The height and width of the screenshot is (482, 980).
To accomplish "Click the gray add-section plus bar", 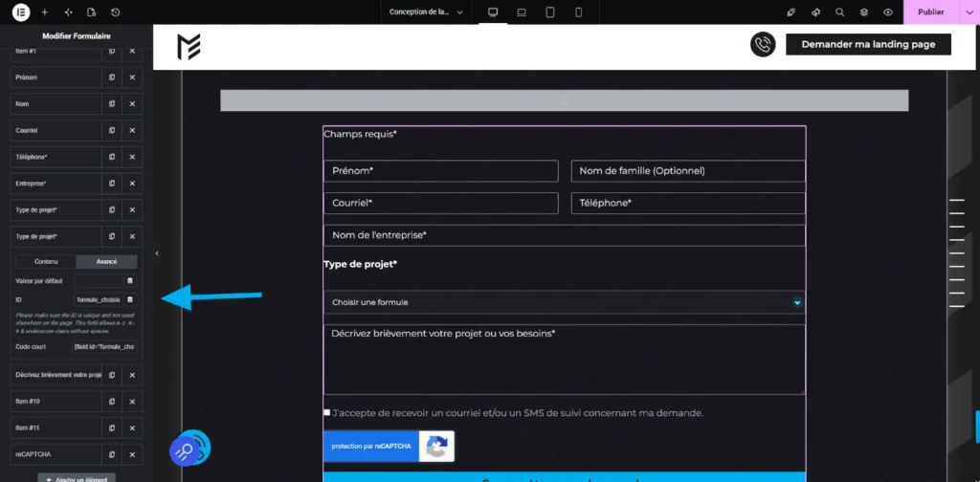I will click(x=565, y=100).
